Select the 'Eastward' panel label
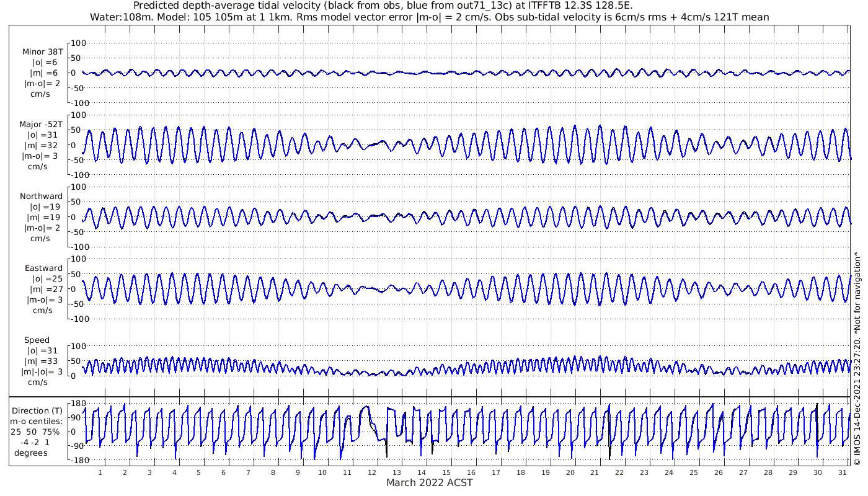 (x=43, y=268)
